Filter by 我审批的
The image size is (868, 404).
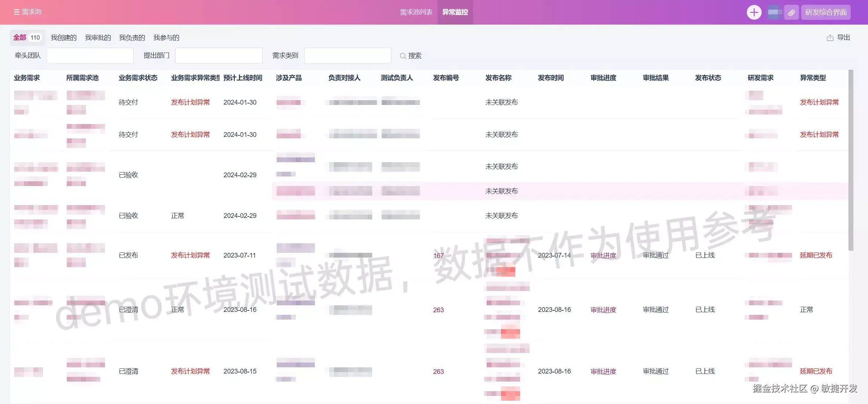click(98, 37)
